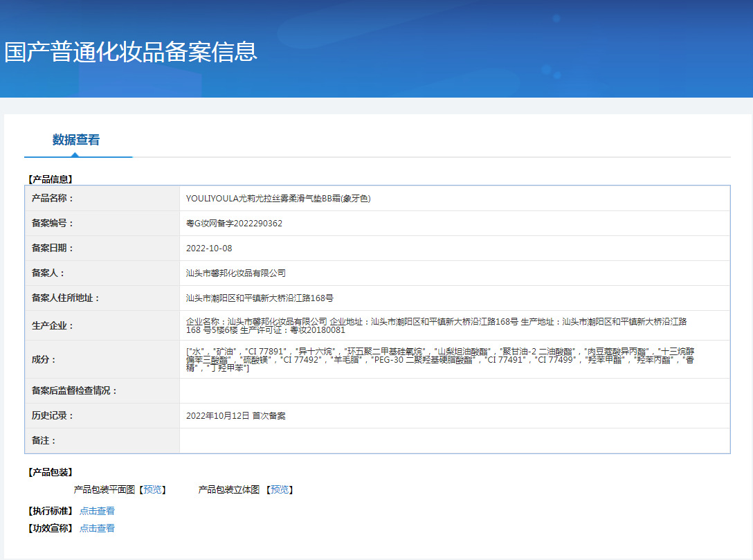Click the empty 备注 value cell
Image resolution: width=753 pixels, height=560 pixels.
pyautogui.click(x=454, y=441)
